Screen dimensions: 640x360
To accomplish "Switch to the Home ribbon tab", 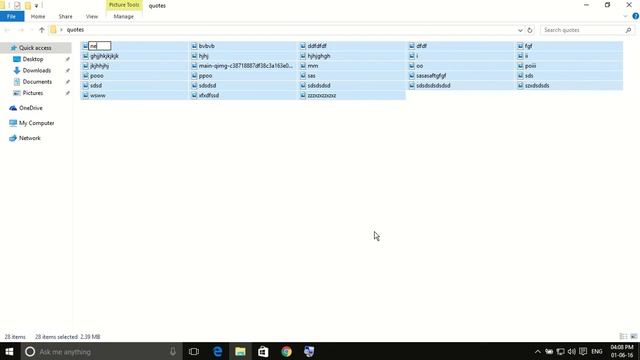I will tap(38, 16).
